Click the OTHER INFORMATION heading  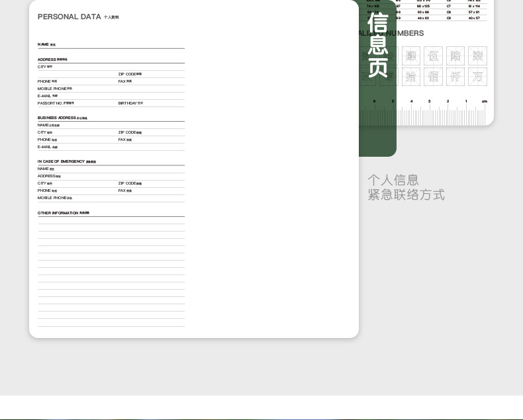[64, 213]
